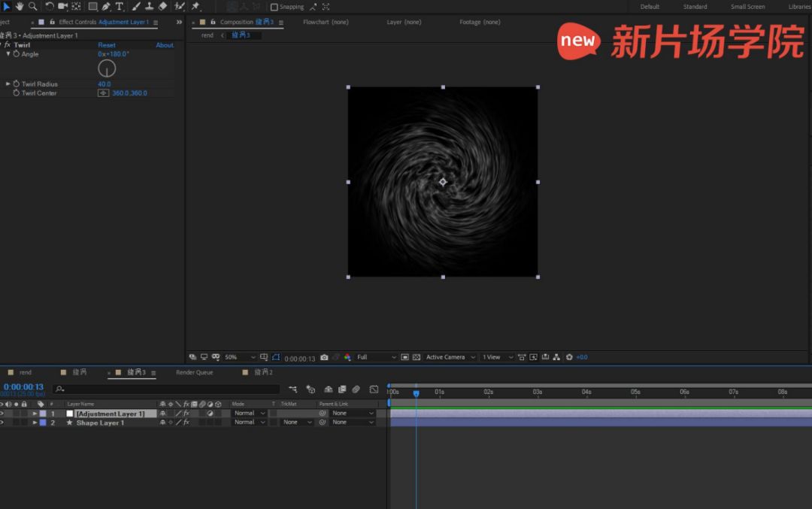
Task: Click About link for Twirl effect
Action: click(x=164, y=45)
